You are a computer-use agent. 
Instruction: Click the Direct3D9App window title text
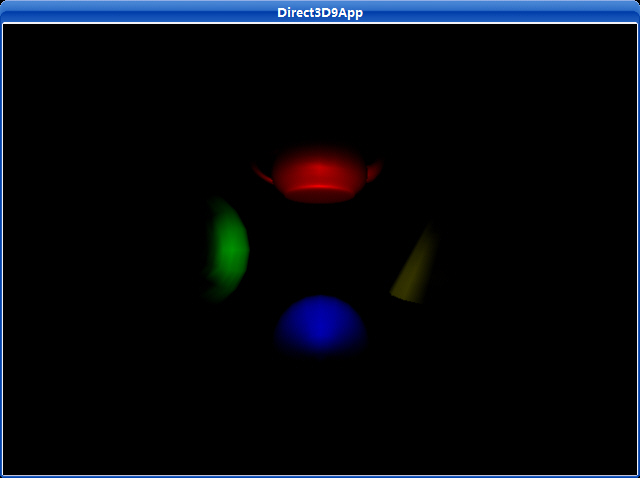point(320,12)
